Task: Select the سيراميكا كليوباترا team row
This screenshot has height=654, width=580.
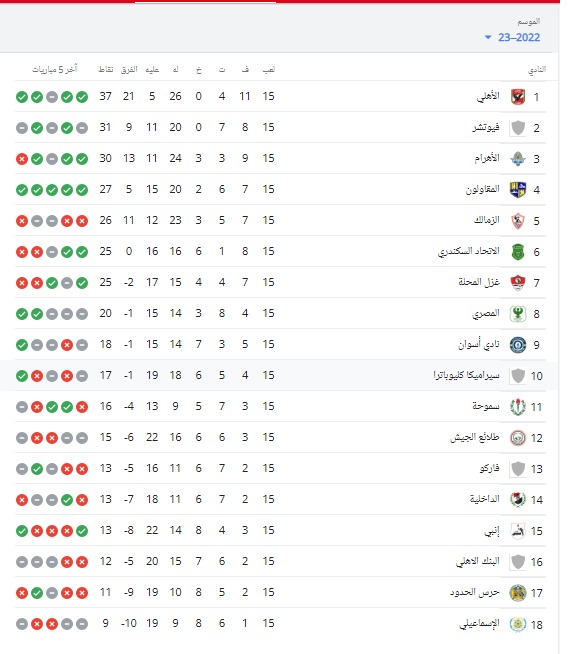Action: pyautogui.click(x=279, y=375)
